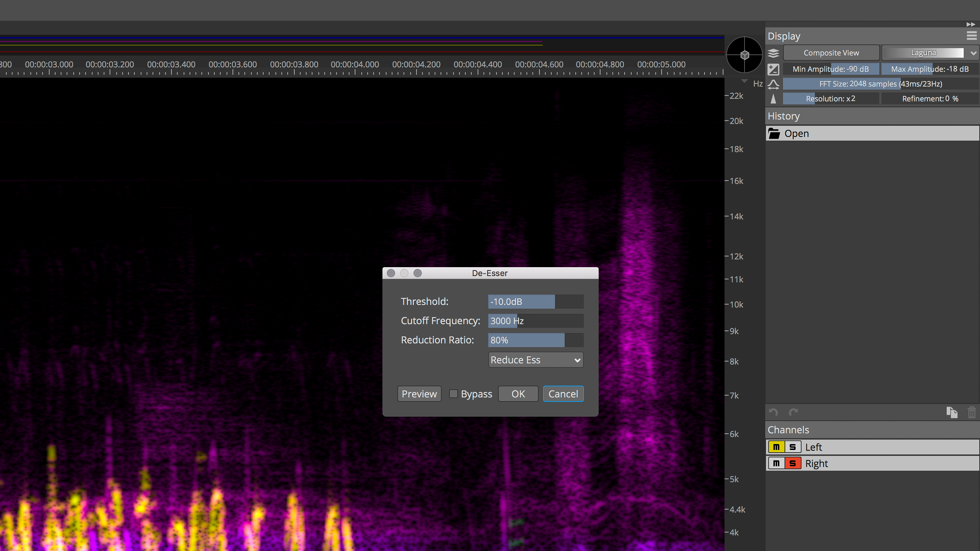The width and height of the screenshot is (980, 551).
Task: Click the circular navigator crosshair icon
Action: click(x=745, y=55)
